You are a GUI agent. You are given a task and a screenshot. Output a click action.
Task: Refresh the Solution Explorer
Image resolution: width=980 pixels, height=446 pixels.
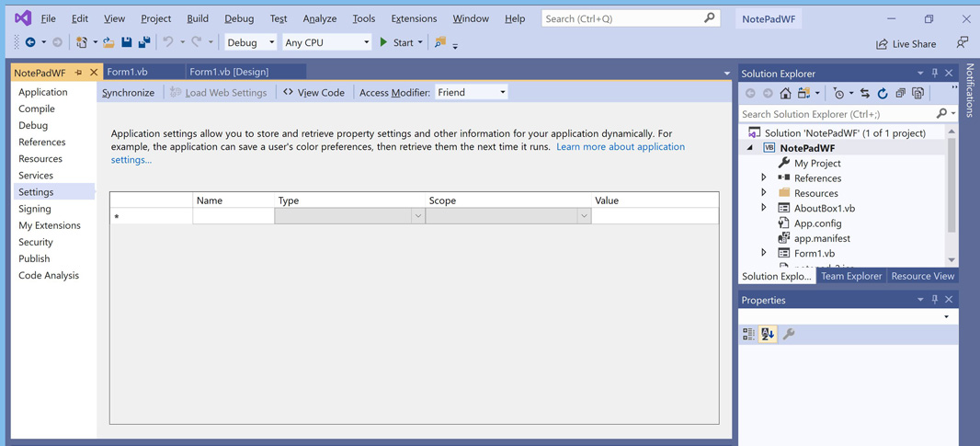[x=883, y=93]
